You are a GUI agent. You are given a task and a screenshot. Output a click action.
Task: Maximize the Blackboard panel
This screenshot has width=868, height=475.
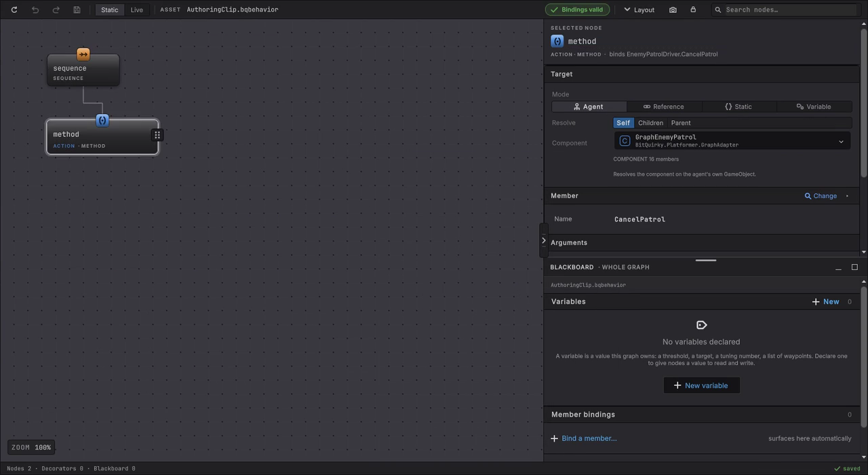tap(854, 267)
